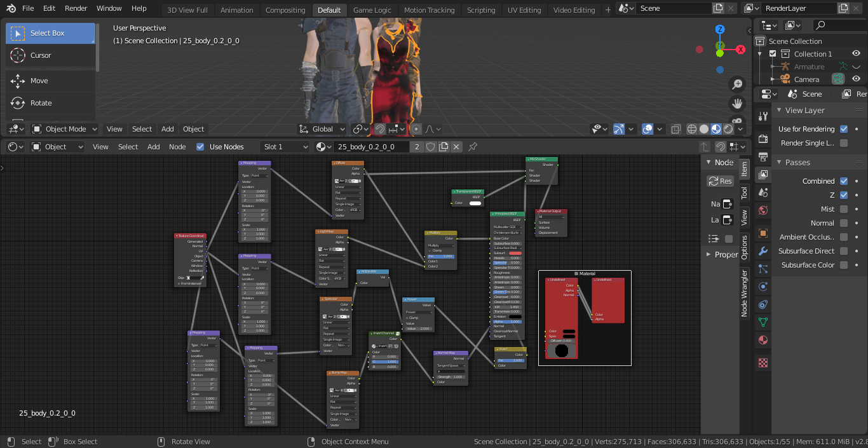This screenshot has height=448, width=868.
Task: Activate the Cursor tool
Action: 50,55
